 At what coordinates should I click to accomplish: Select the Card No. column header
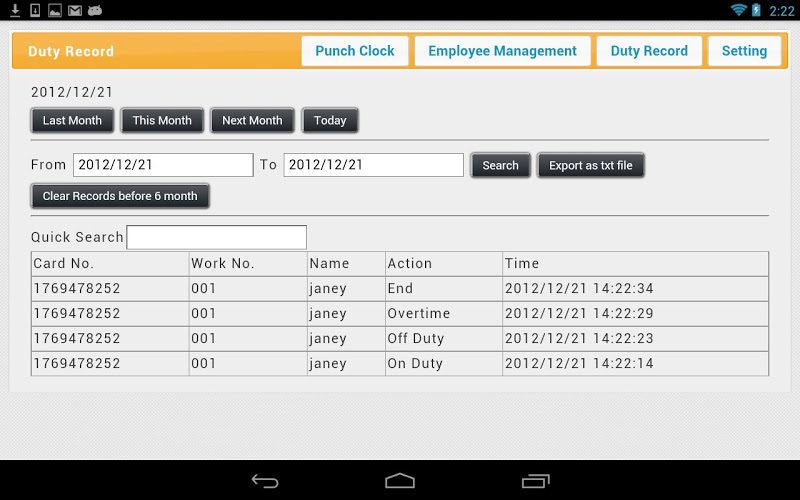click(110, 264)
